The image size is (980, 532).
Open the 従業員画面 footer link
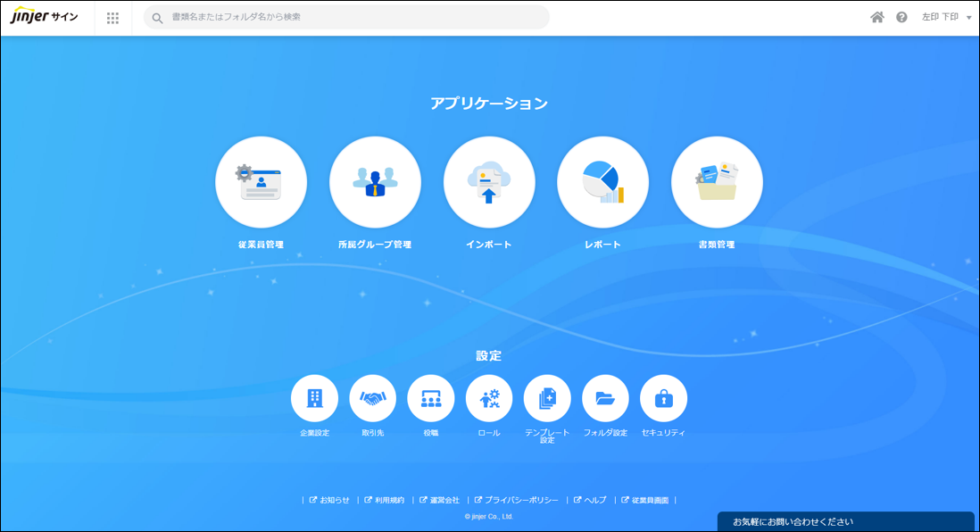coord(645,500)
